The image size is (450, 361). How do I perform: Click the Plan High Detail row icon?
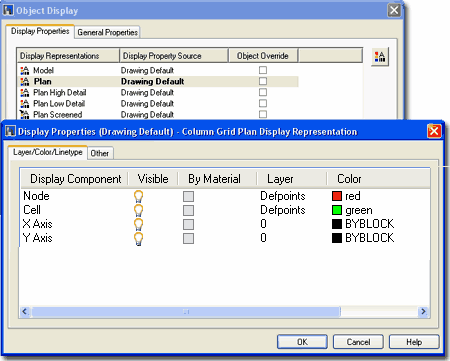[x=25, y=92]
